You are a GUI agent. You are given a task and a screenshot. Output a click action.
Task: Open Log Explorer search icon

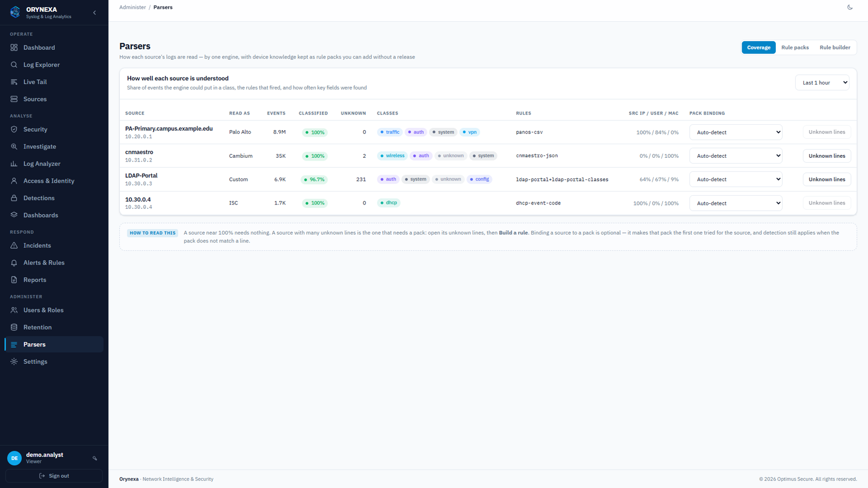click(14, 65)
